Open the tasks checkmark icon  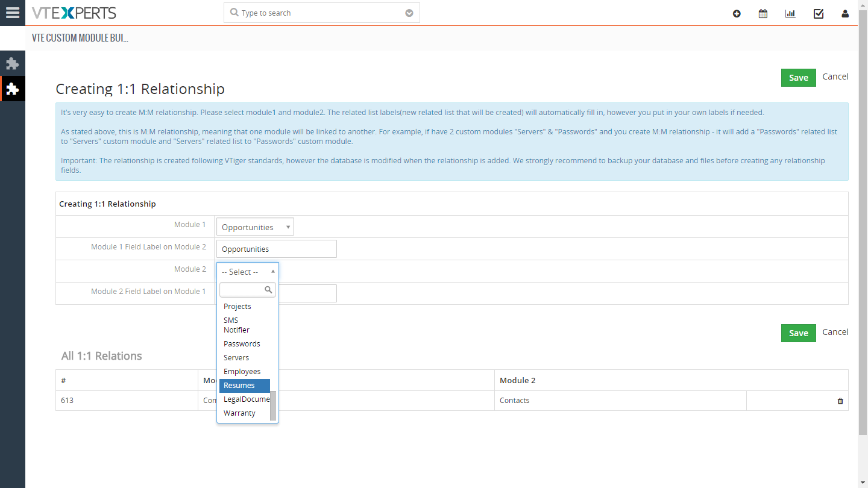819,13
